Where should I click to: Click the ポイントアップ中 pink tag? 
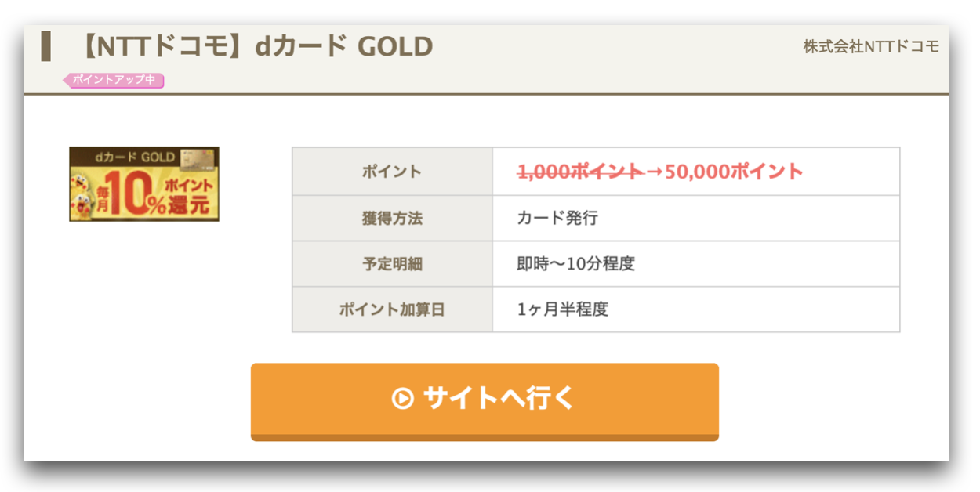[113, 80]
